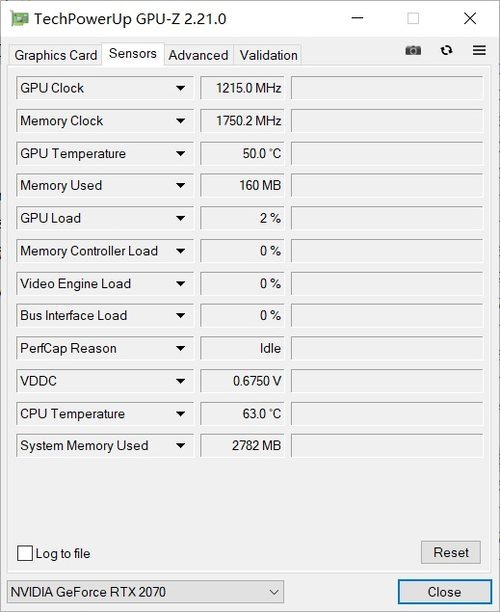Click the GPU Load graph bar

click(x=387, y=218)
